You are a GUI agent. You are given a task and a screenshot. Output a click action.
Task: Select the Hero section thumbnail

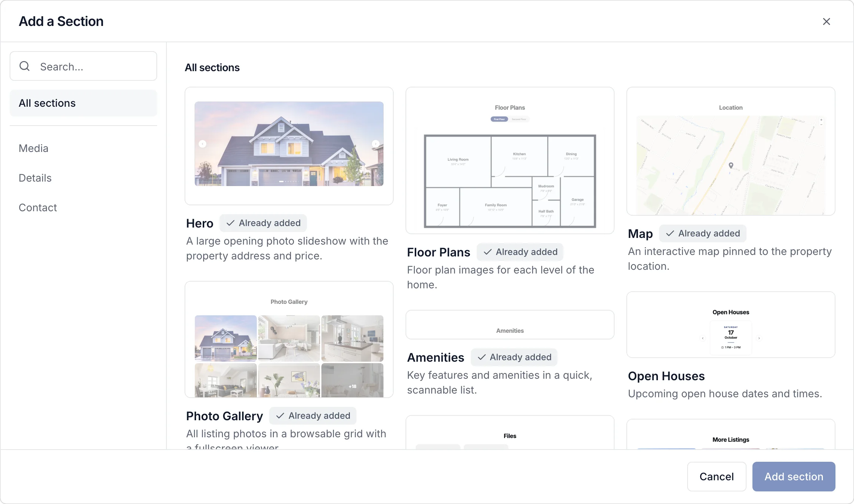(x=289, y=146)
